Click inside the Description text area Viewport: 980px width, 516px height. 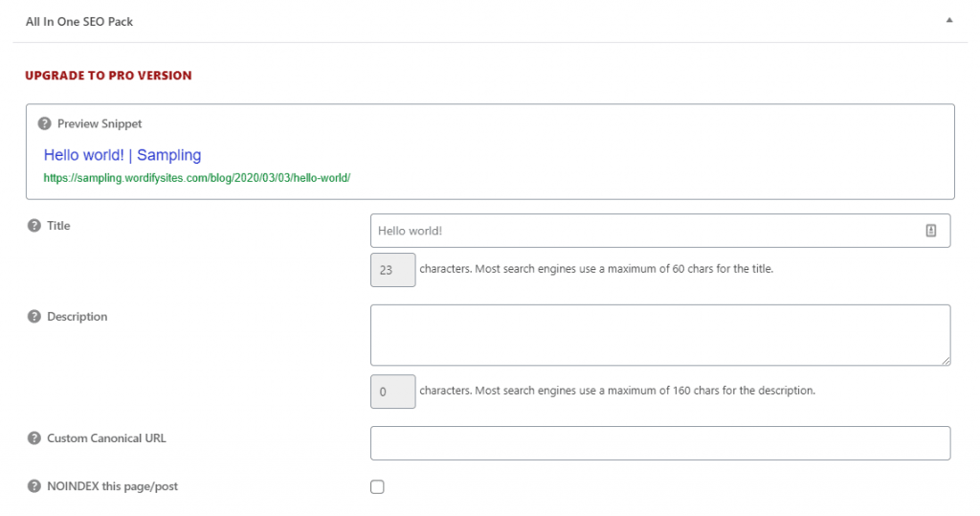point(659,335)
